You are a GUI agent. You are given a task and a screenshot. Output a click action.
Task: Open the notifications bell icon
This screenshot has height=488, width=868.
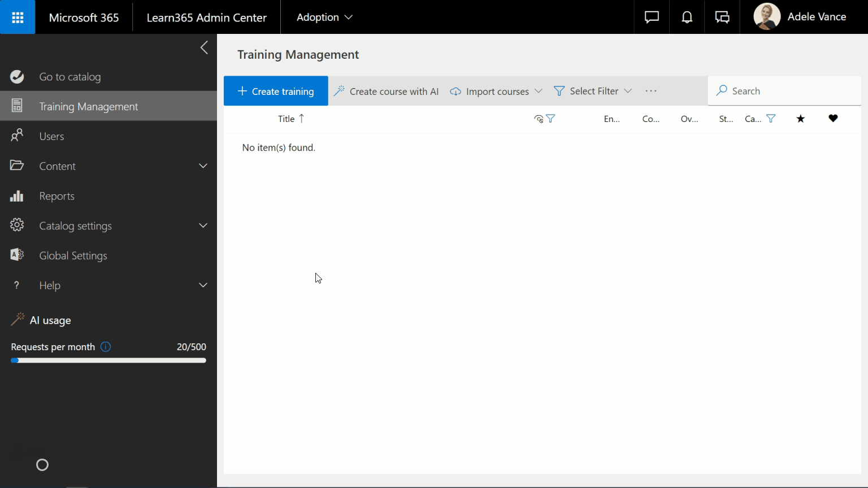pyautogui.click(x=687, y=18)
